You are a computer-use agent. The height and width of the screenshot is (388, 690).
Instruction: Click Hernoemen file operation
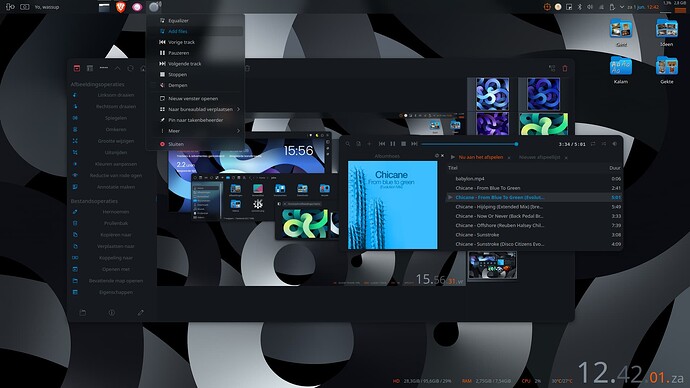tap(114, 212)
